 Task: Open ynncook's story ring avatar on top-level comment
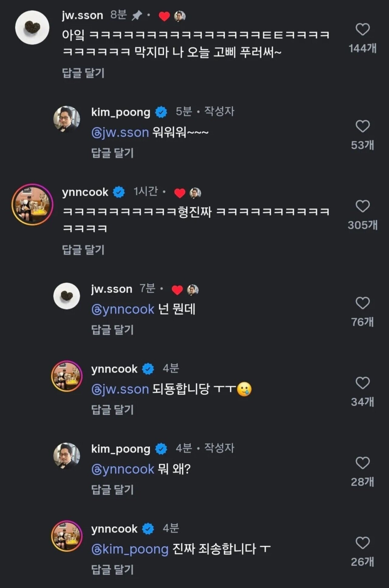[x=32, y=204]
